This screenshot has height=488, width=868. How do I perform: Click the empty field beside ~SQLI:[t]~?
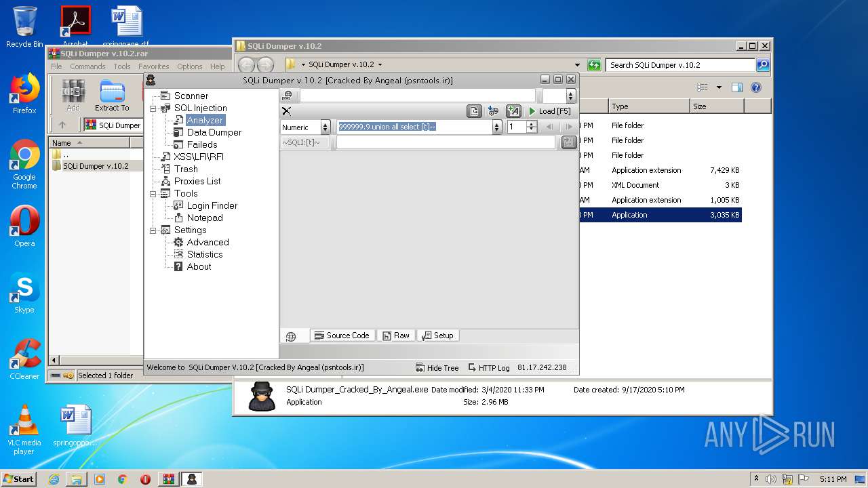[446, 142]
